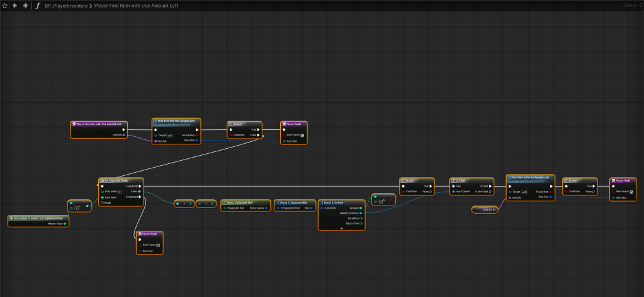Click the Master Inventory pin on Break S_InvItem
The height and width of the screenshot is (297, 644).
pos(361,213)
